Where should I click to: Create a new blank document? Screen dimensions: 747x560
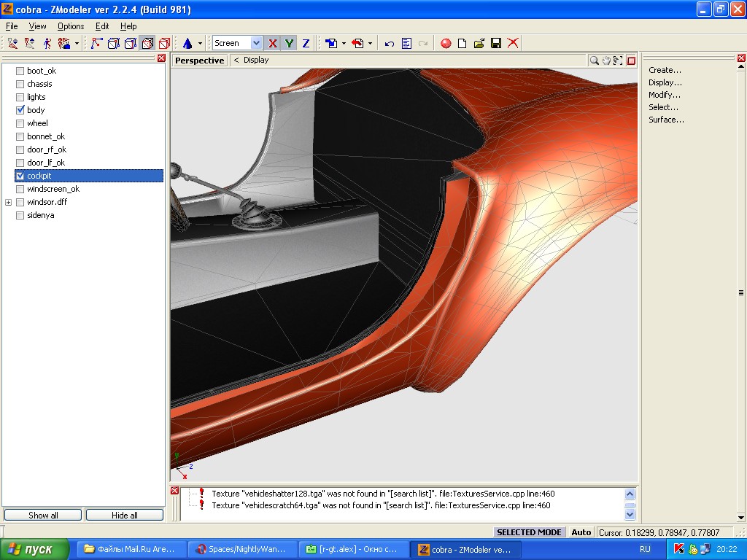click(x=462, y=44)
